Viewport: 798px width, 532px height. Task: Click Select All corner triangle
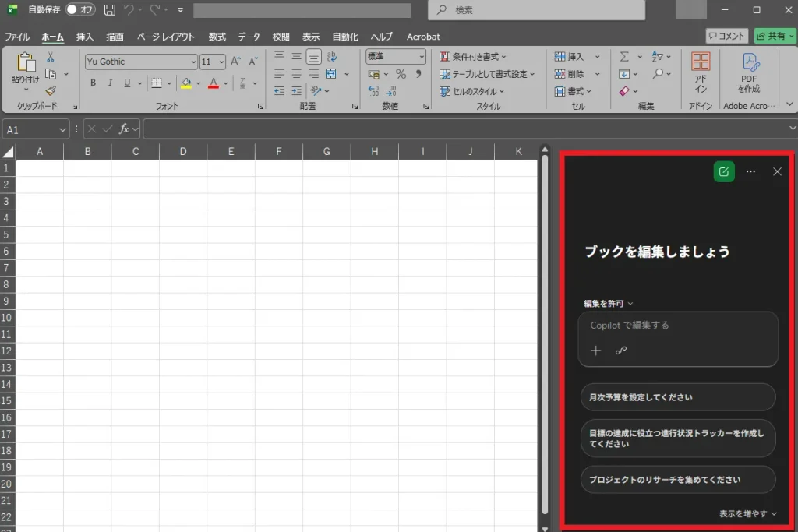(8, 152)
